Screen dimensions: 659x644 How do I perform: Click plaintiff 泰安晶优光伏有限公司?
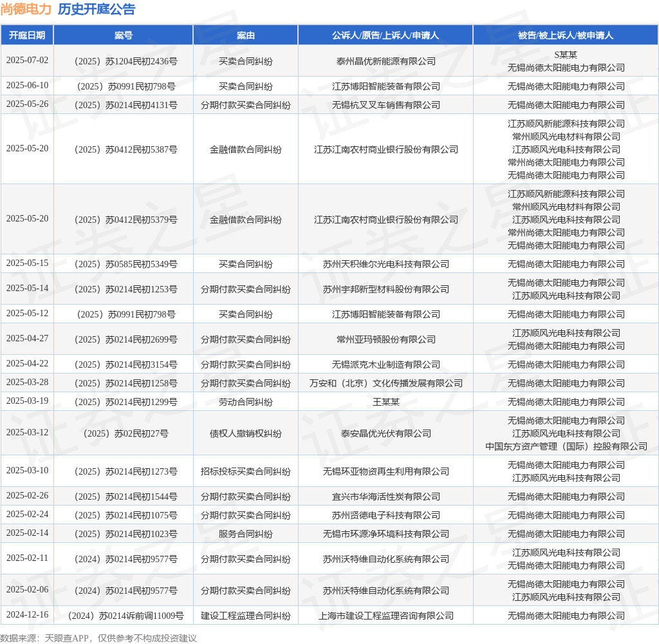coord(386,433)
